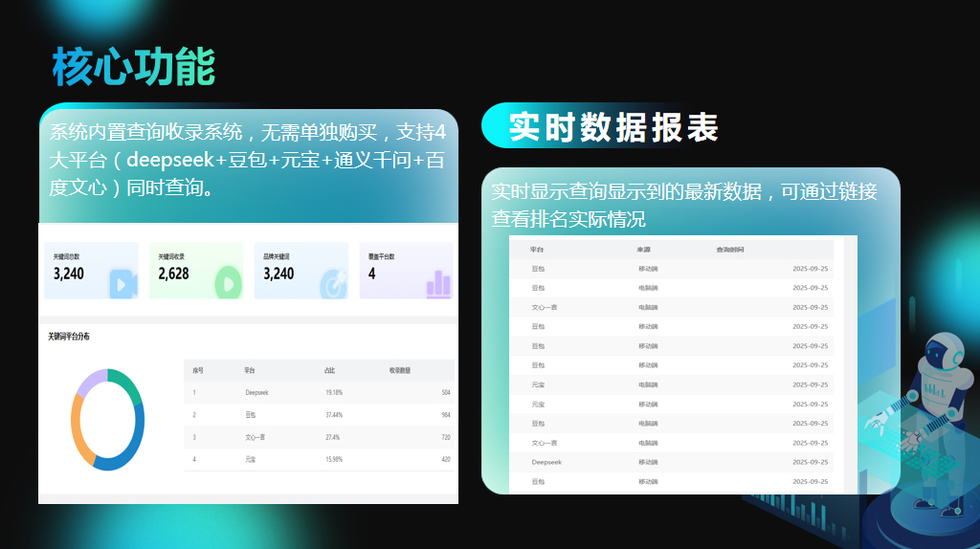Click the target icon in 品牌关键词 card
980x549 pixels.
point(332,283)
